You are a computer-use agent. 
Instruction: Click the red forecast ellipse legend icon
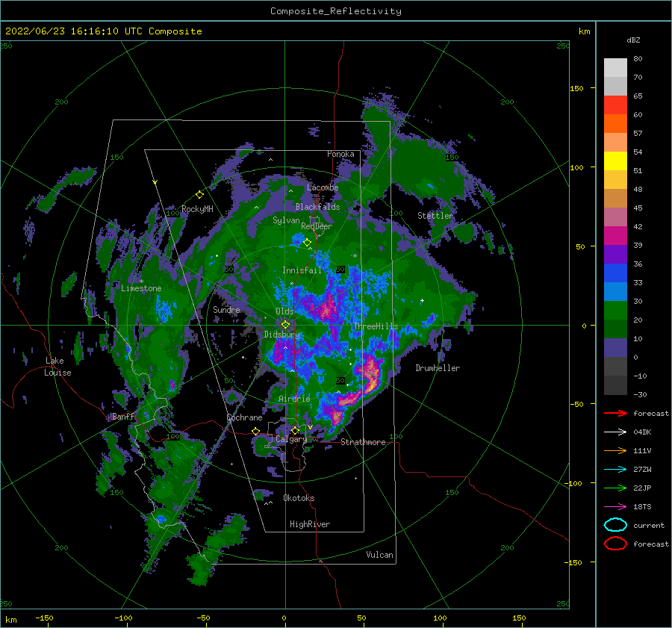(615, 544)
